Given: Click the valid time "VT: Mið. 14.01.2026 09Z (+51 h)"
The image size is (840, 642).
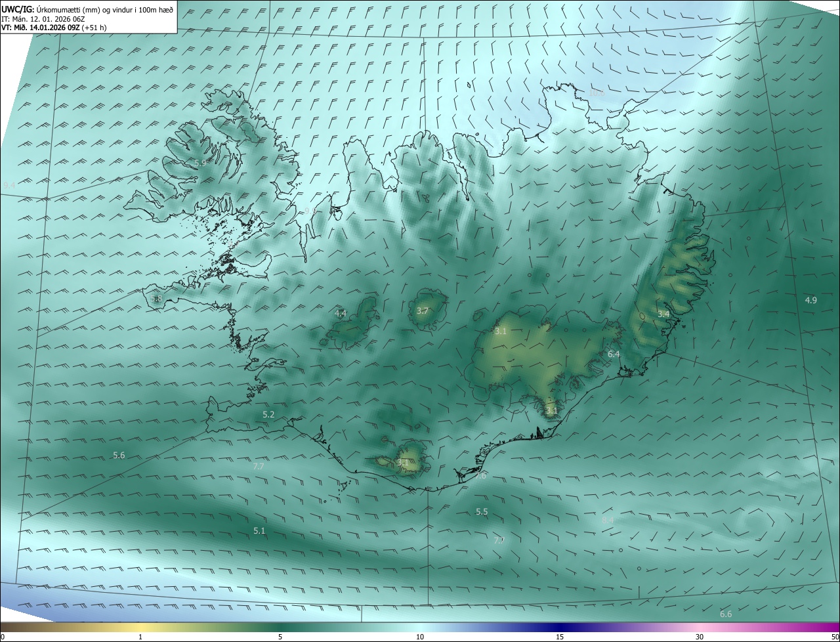Looking at the screenshot, I should pos(54,28).
